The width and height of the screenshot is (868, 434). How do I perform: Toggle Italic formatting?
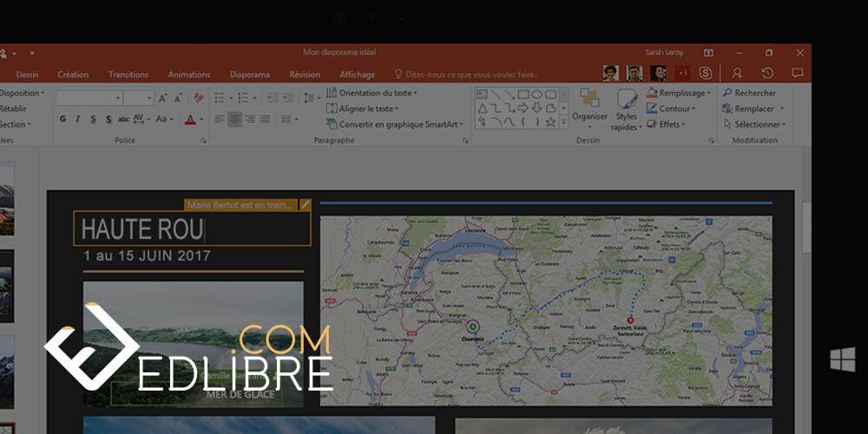click(x=77, y=119)
